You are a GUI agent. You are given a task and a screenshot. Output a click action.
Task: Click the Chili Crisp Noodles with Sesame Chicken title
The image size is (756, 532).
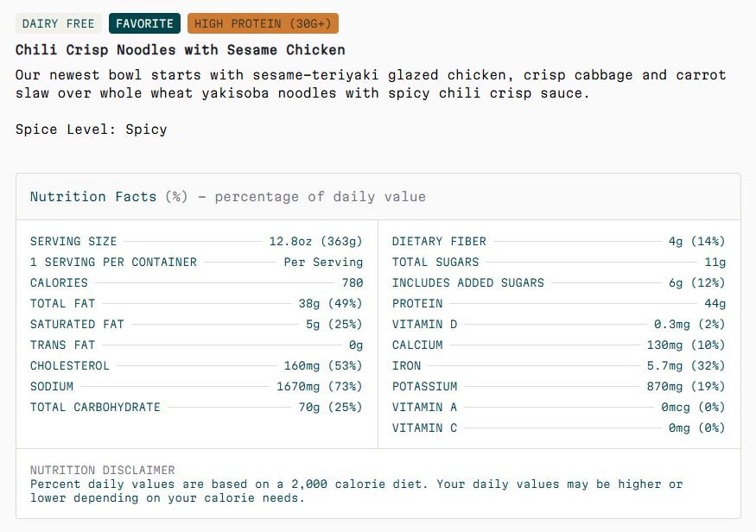[181, 49]
